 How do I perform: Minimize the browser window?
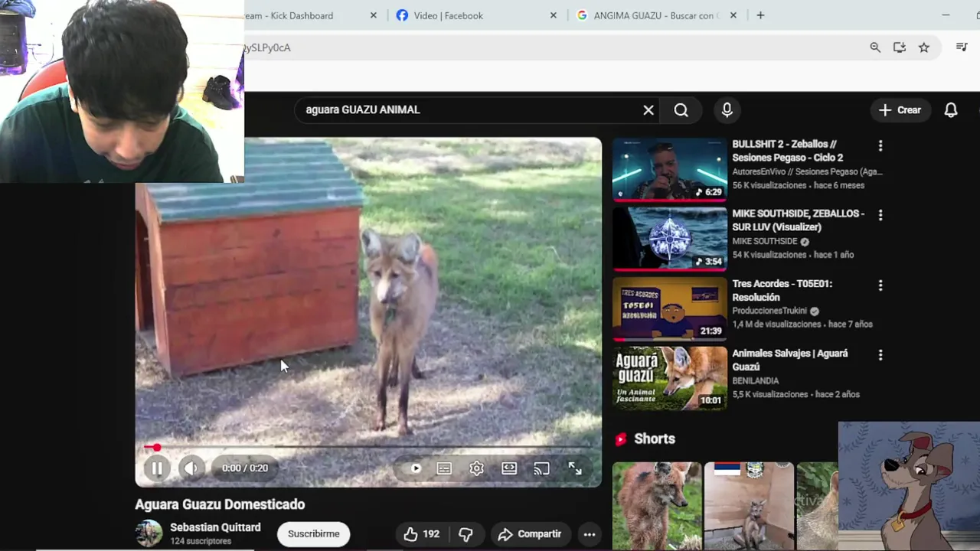click(946, 15)
